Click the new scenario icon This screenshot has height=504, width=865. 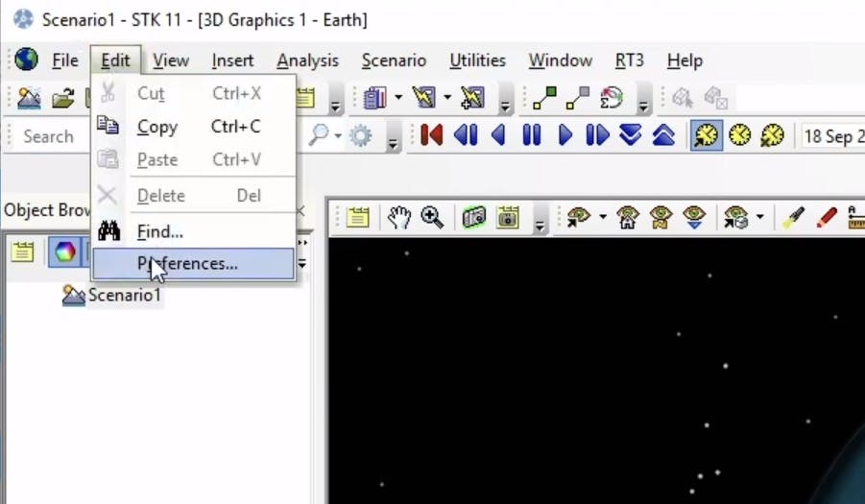click(29, 98)
